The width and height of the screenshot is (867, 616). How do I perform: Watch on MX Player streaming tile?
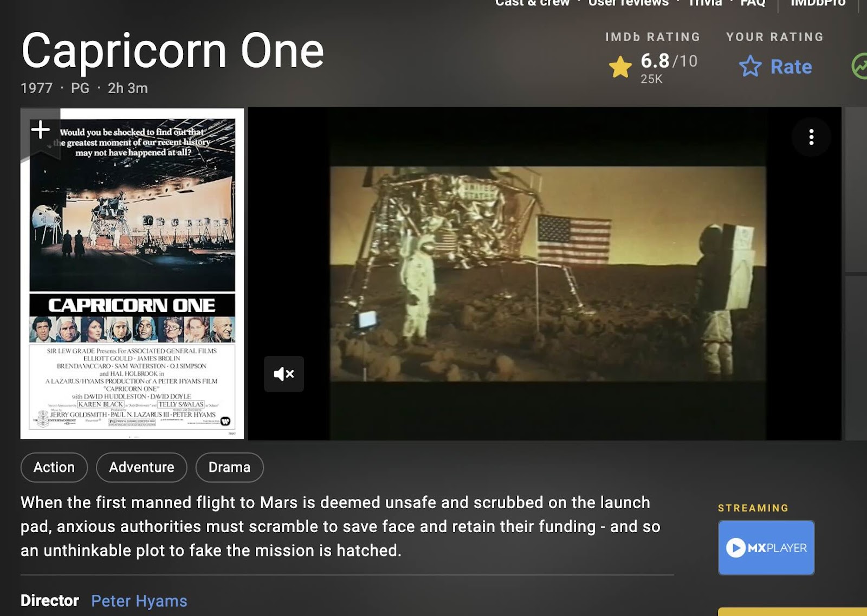[x=766, y=548]
